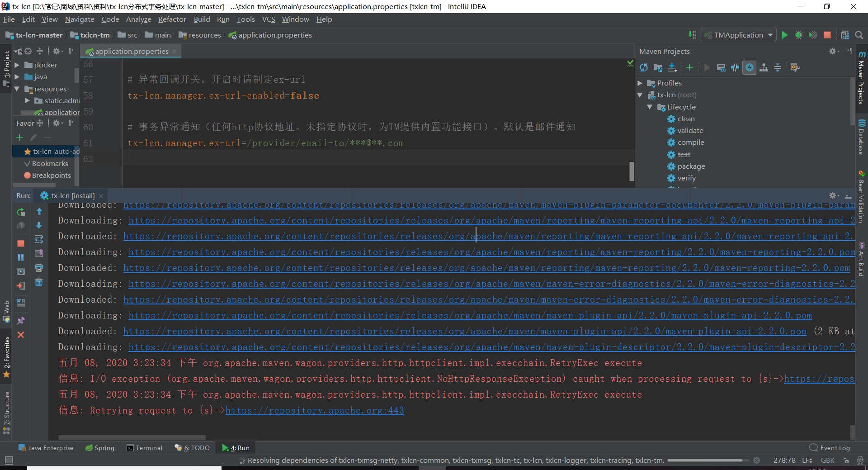Clear all console output with the trash icon
Viewport: 868px width, 470px height.
[x=39, y=282]
